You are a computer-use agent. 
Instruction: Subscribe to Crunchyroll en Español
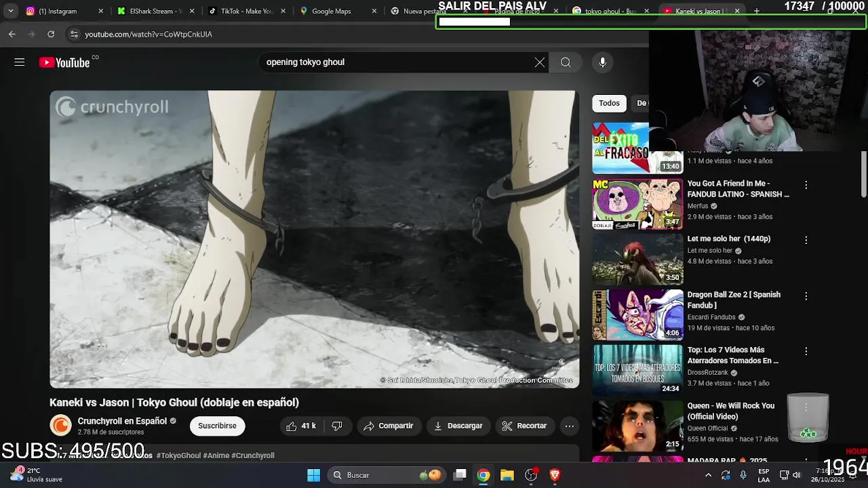click(x=217, y=426)
